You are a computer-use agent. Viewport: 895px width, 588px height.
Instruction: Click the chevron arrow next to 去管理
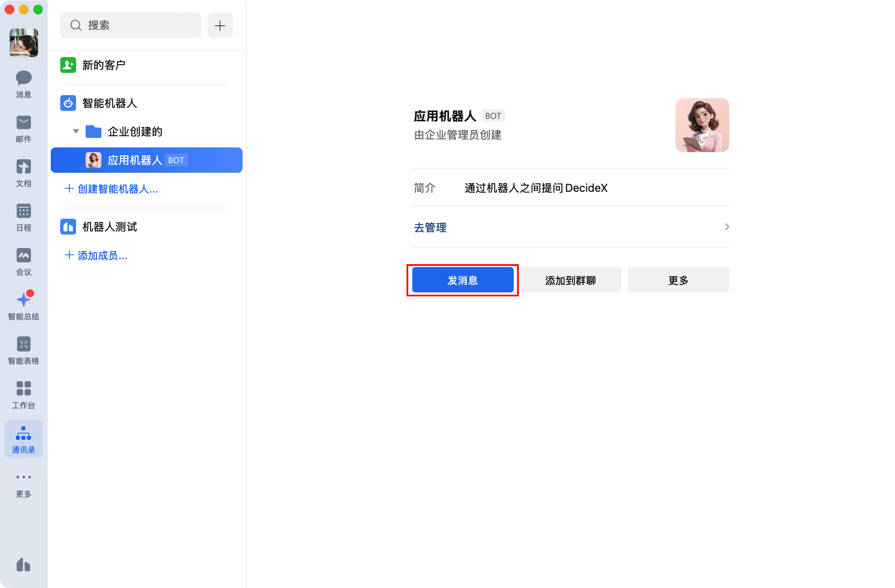pyautogui.click(x=727, y=227)
